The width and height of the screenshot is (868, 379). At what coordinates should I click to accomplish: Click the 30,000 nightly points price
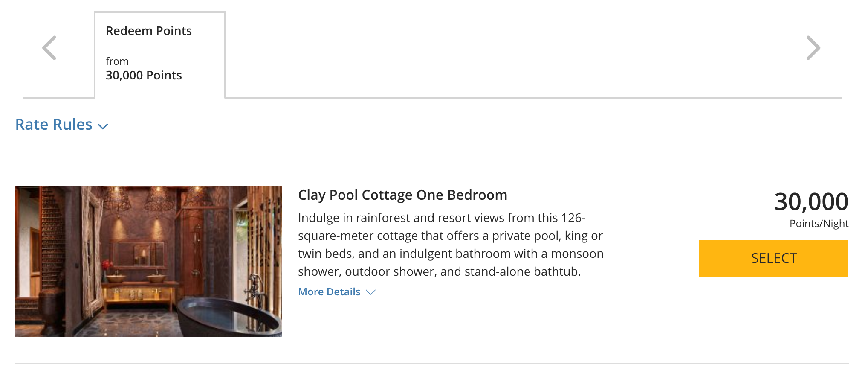click(x=811, y=201)
